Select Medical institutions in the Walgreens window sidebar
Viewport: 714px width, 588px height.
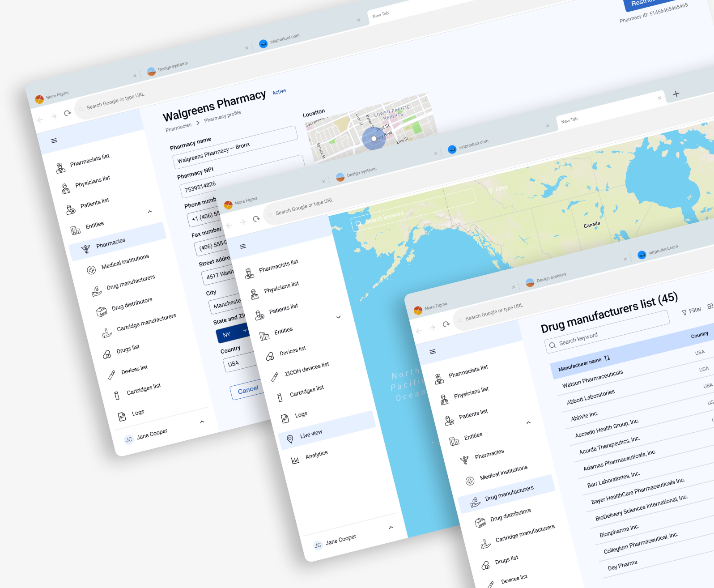[x=125, y=262]
